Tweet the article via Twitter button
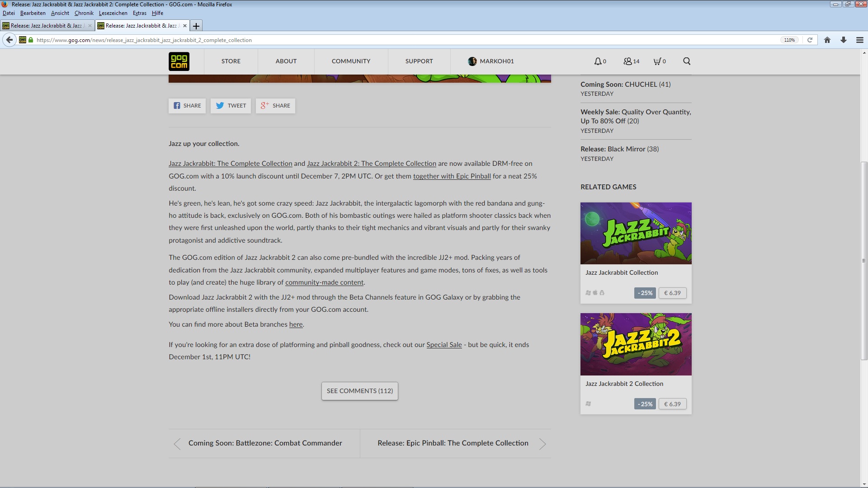This screenshot has height=488, width=868. [x=231, y=106]
